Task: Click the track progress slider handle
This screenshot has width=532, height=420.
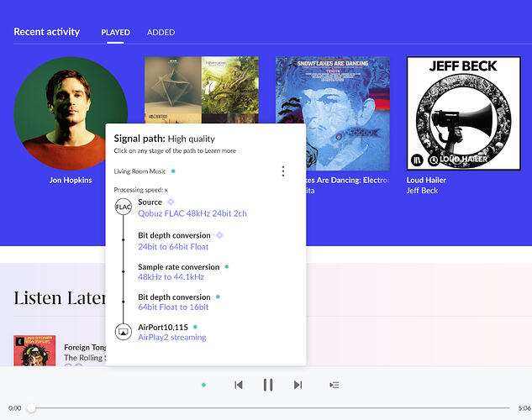Action: pos(31,408)
